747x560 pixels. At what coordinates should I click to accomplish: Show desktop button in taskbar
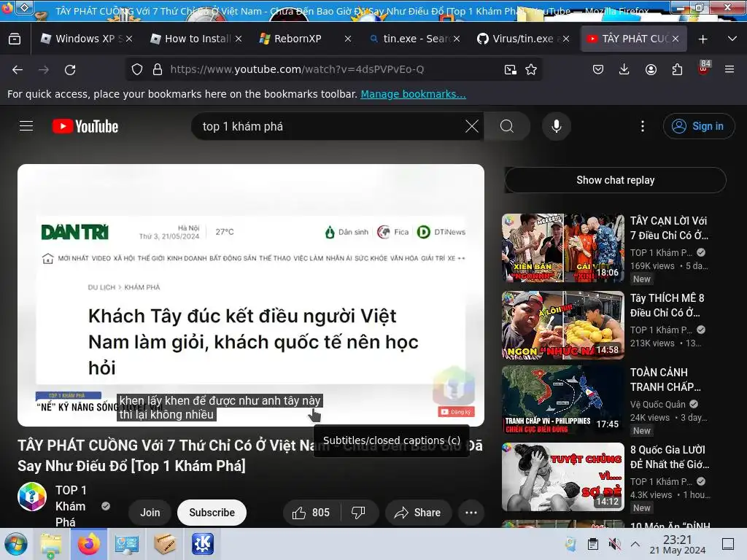(x=728, y=544)
